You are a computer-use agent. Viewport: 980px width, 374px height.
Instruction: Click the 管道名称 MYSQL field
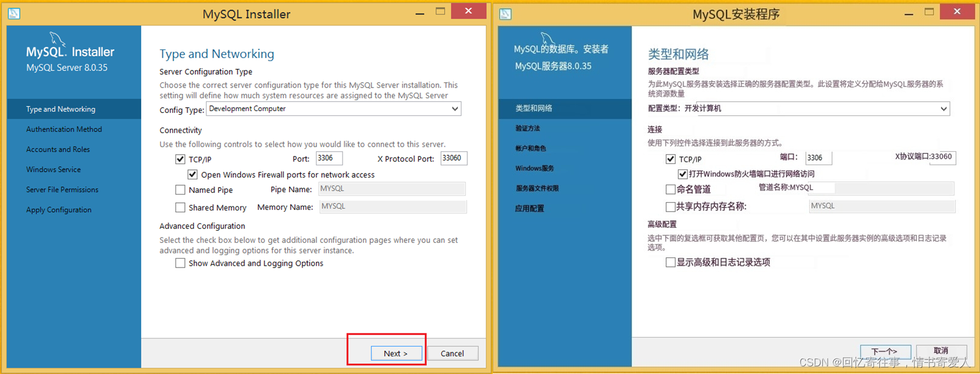click(871, 188)
